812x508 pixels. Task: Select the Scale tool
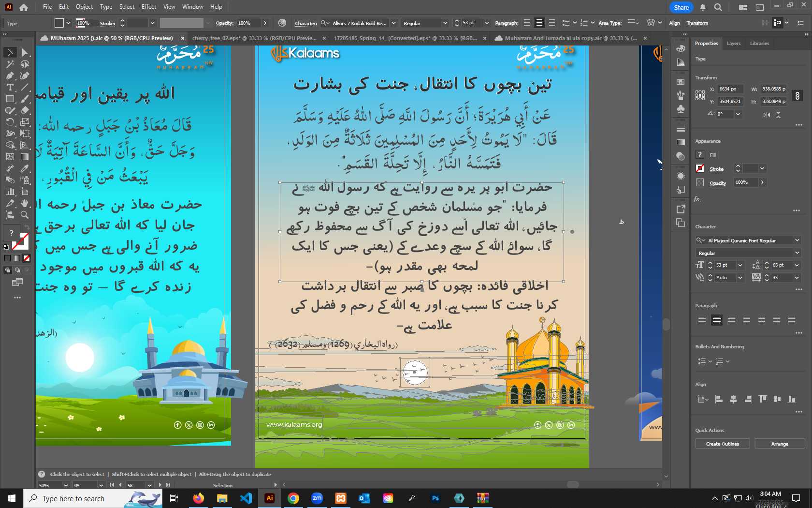tap(25, 122)
